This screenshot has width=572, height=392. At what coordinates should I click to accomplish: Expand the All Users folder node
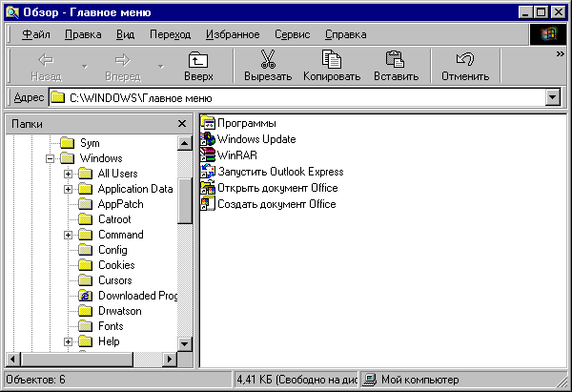tap(68, 174)
